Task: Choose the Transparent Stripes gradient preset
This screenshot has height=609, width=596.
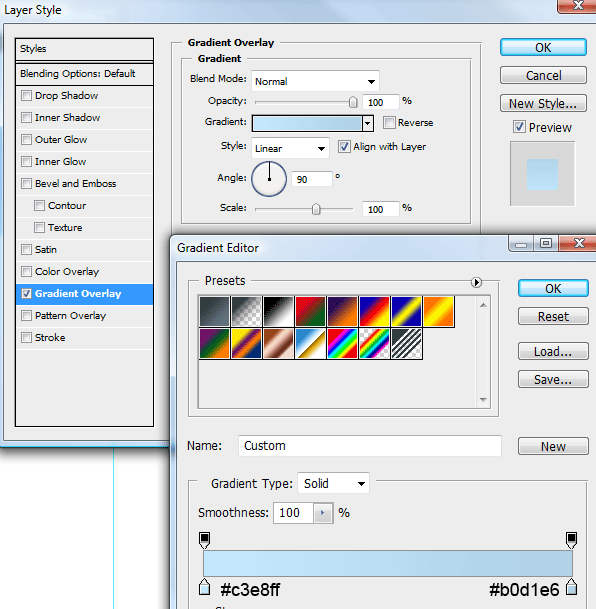Action: pyautogui.click(x=407, y=344)
